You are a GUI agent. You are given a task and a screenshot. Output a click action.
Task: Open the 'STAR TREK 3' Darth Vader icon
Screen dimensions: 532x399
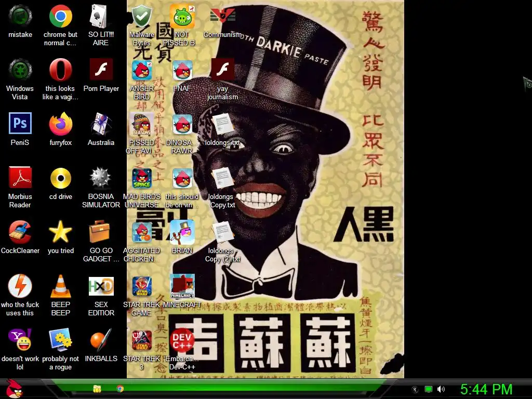click(141, 340)
